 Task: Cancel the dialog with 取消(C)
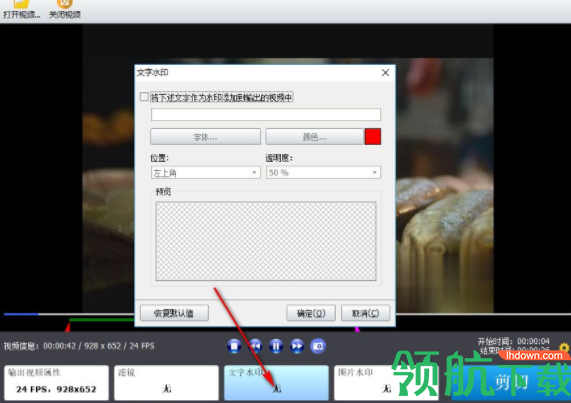(x=365, y=313)
